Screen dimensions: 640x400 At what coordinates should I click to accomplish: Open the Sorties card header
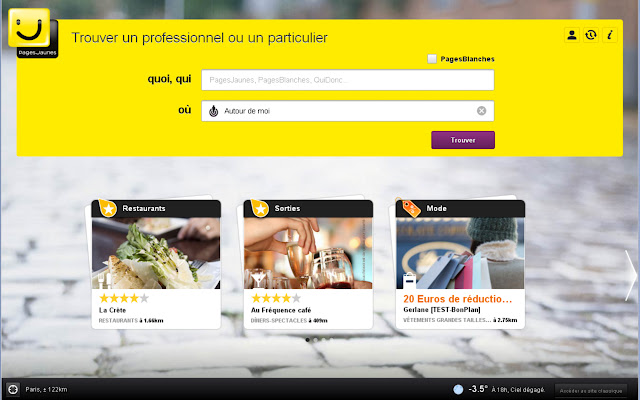(308, 209)
